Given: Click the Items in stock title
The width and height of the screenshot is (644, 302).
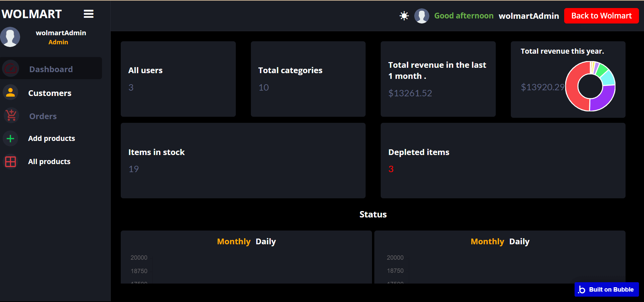Looking at the screenshot, I should [156, 152].
